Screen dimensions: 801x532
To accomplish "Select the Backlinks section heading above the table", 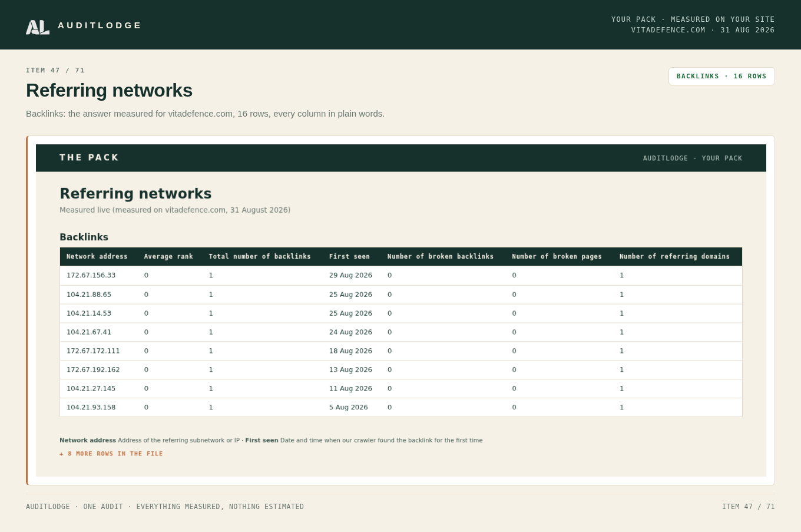I will (x=84, y=237).
